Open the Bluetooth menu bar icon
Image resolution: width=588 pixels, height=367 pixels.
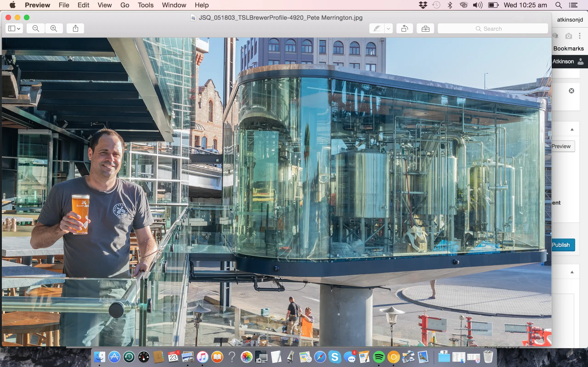[x=450, y=5]
